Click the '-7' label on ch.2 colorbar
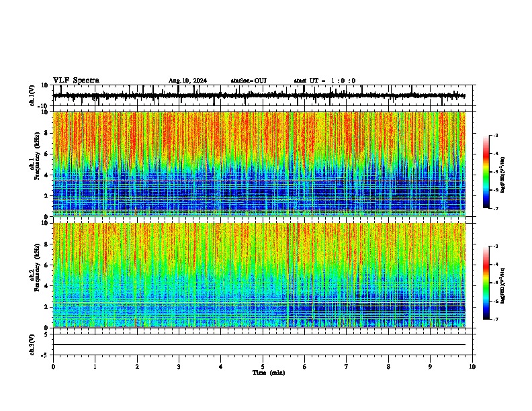 coord(495,319)
